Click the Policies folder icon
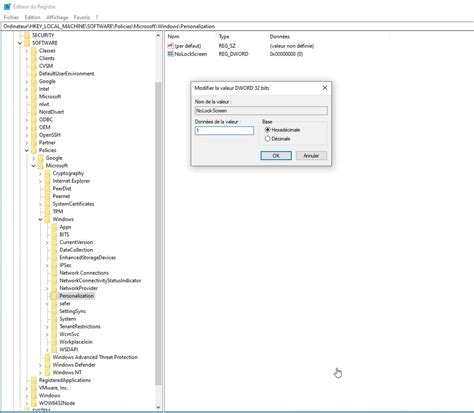474x413 pixels. (34, 150)
